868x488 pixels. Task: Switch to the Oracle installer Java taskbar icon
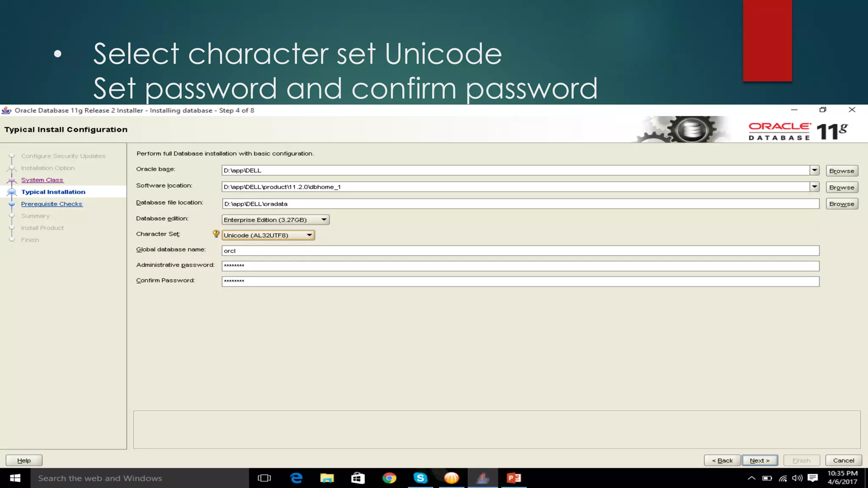pyautogui.click(x=483, y=478)
